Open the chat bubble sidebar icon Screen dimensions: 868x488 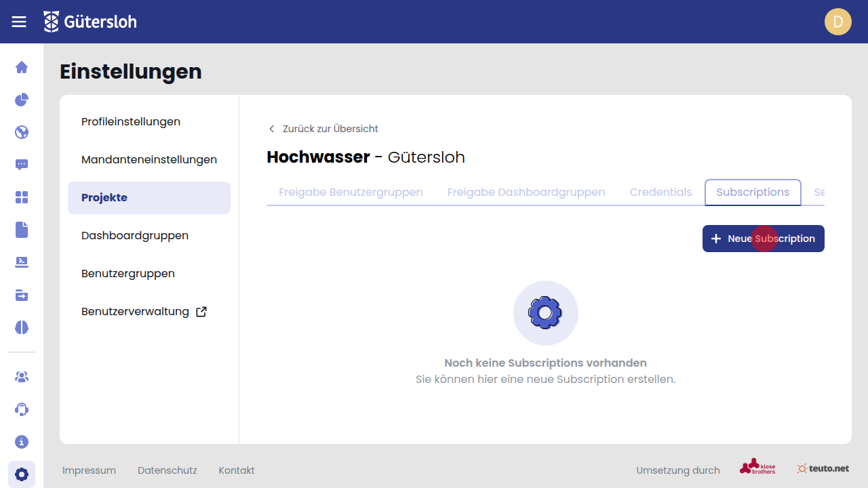tap(22, 165)
